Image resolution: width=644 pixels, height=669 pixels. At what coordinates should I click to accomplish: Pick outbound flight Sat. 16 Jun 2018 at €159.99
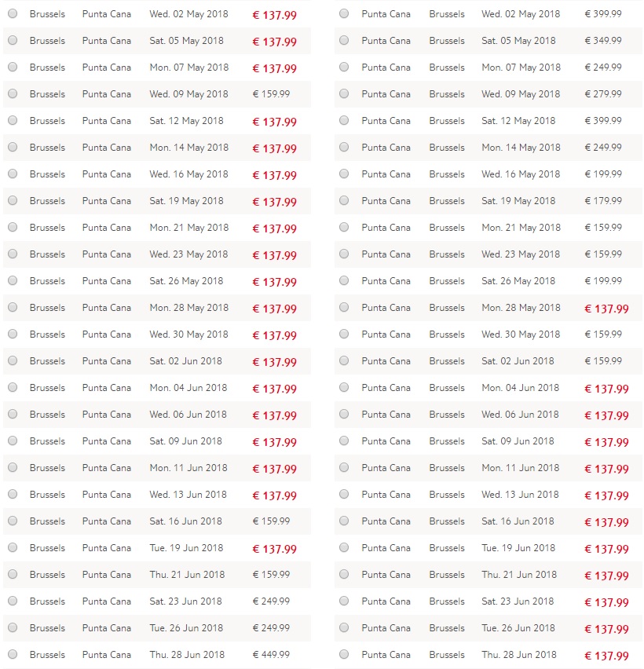13,521
